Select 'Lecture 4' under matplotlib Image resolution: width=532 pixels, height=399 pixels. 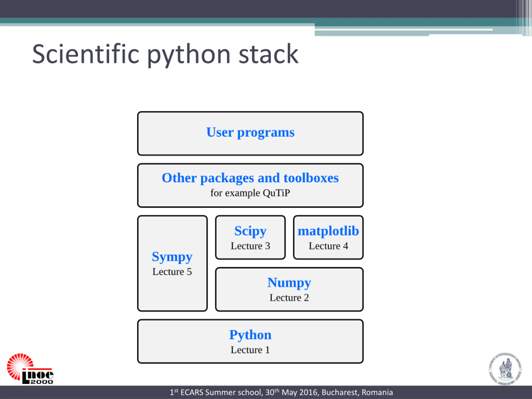pos(328,246)
